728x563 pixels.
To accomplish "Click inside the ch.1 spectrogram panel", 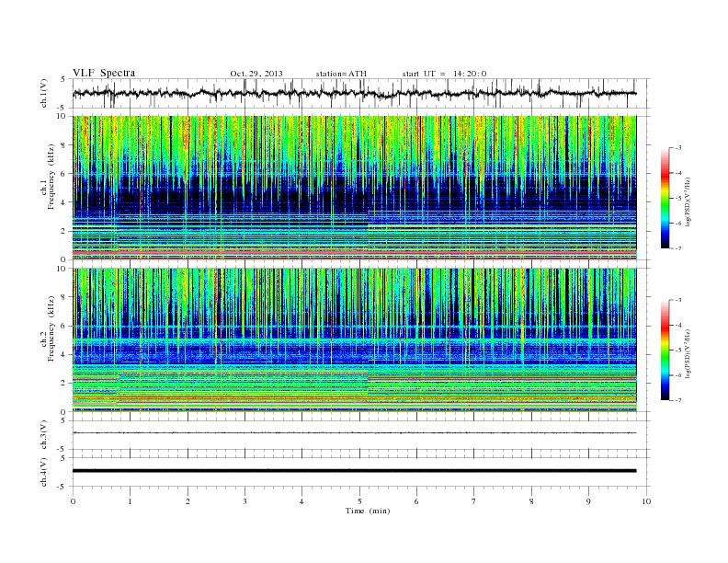I will tap(354, 188).
